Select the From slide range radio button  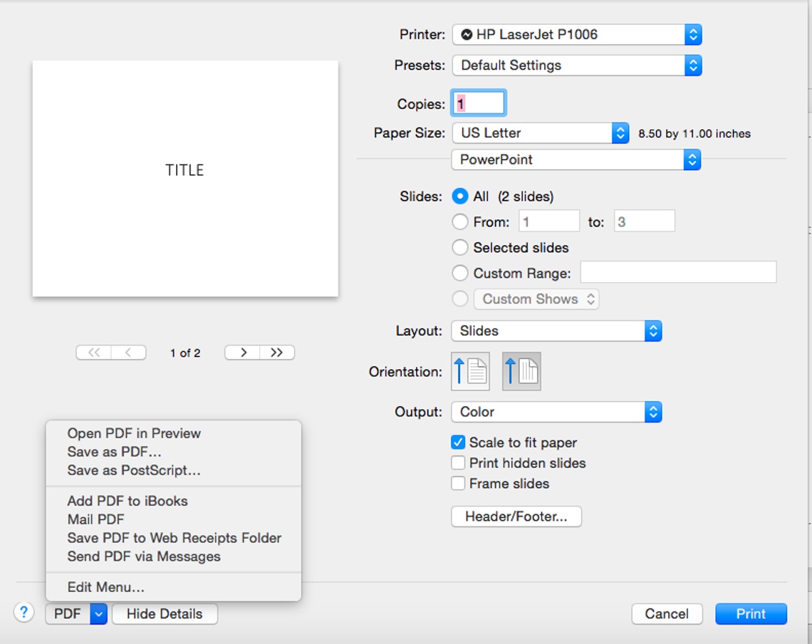(460, 222)
